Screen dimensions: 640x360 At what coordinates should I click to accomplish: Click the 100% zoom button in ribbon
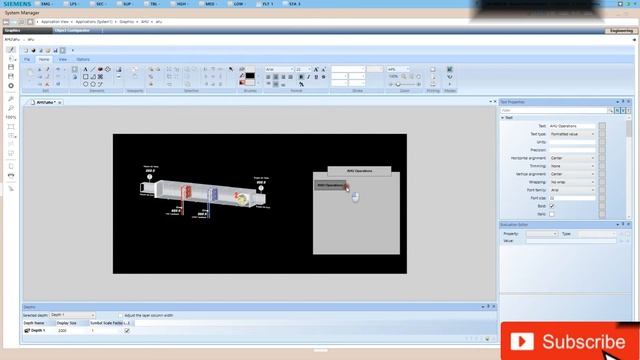pos(393,76)
